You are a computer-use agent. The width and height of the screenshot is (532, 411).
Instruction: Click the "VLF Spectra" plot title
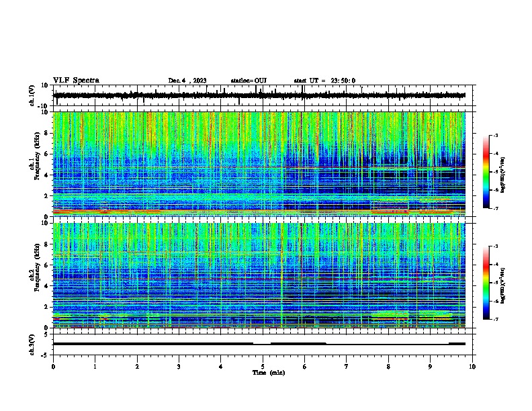pyautogui.click(x=76, y=81)
